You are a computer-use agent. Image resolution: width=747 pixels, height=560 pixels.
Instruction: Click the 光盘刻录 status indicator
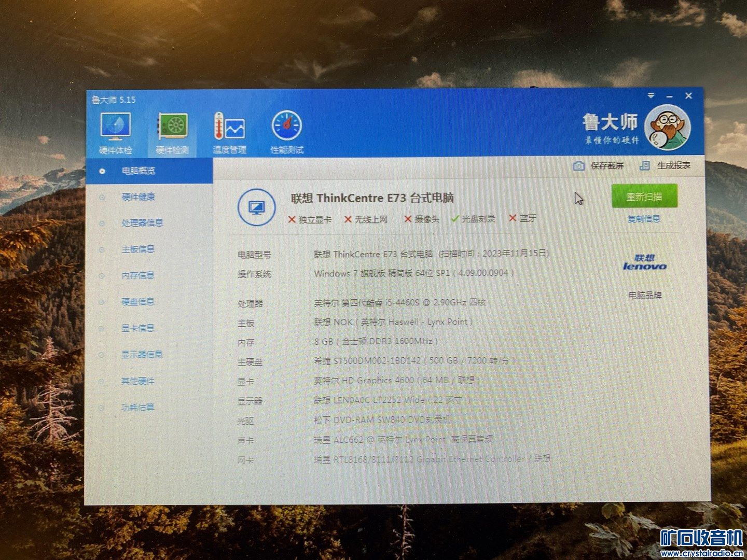click(x=473, y=219)
